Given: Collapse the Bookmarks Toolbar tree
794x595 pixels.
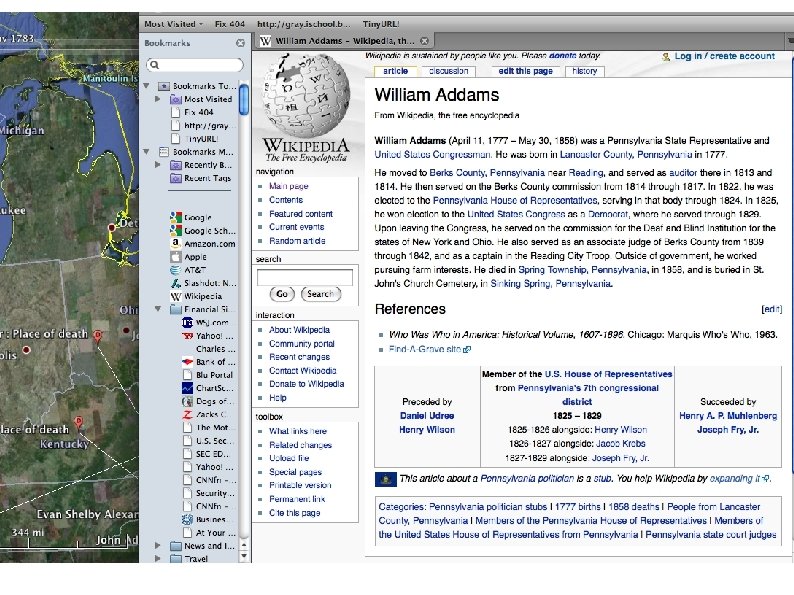Looking at the screenshot, I should [x=146, y=86].
